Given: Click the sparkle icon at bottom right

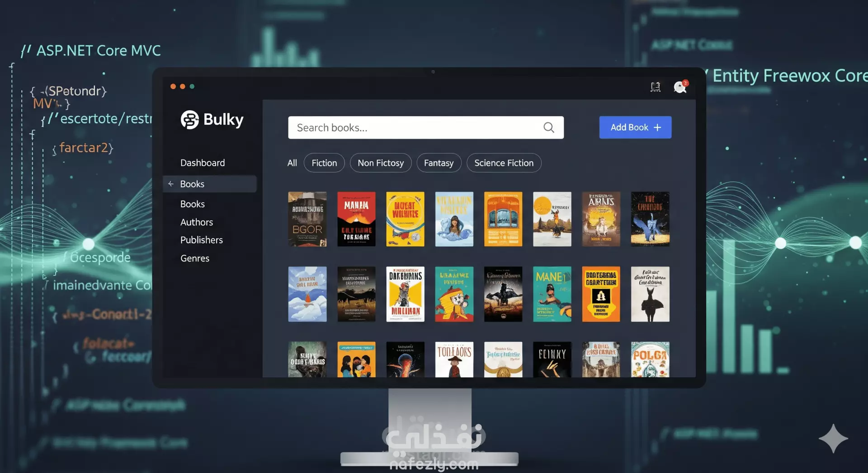Looking at the screenshot, I should [833, 438].
